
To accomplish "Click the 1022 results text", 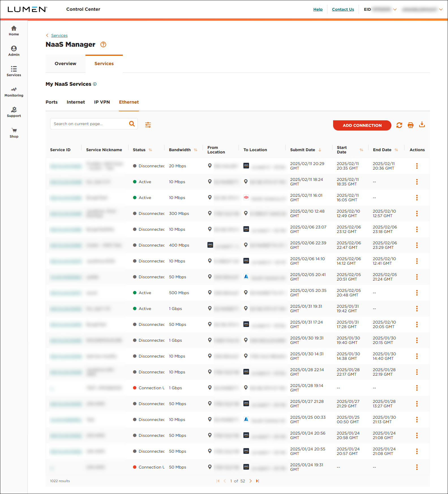I will 60,481.
